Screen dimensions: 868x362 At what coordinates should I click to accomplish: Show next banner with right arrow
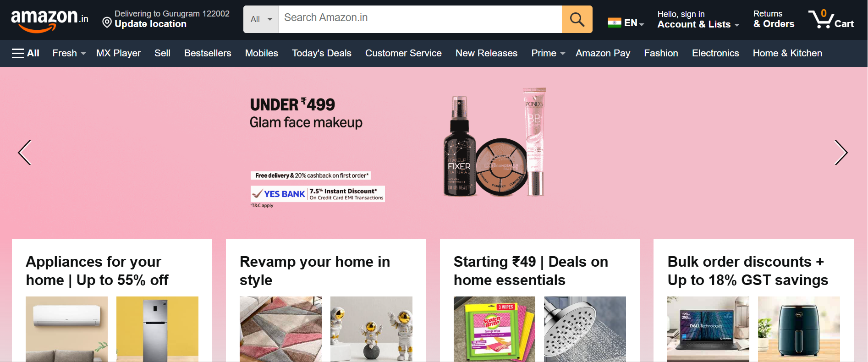(x=841, y=153)
